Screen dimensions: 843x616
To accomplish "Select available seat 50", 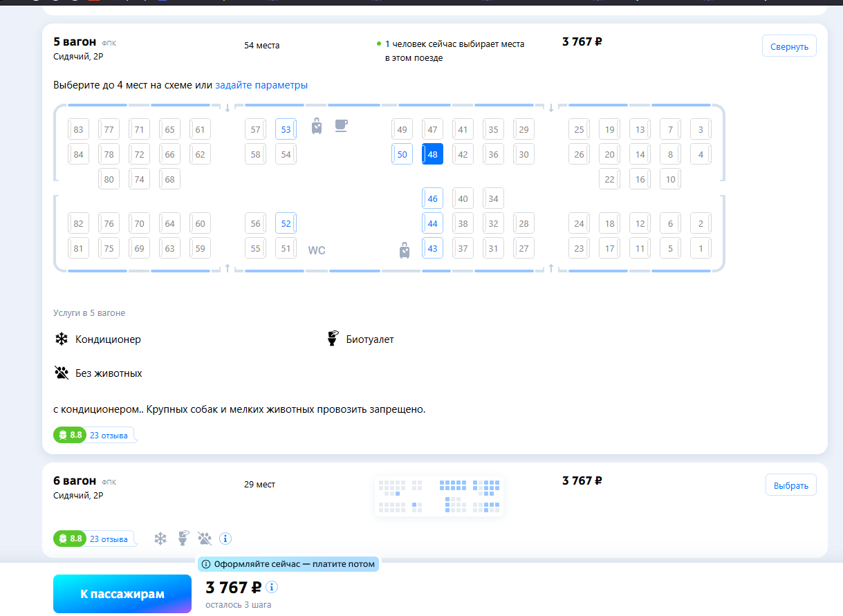I will point(402,154).
